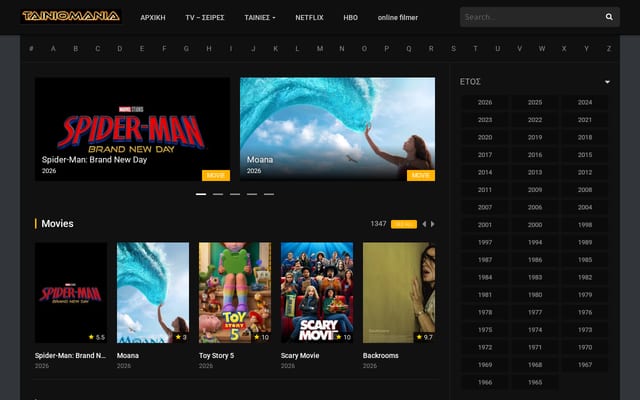Select year 1973

point(585,330)
